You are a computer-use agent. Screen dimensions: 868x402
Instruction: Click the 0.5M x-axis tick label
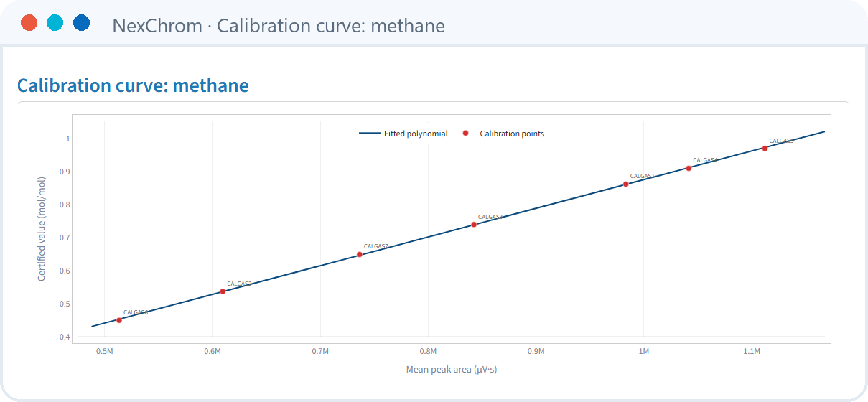pos(105,352)
